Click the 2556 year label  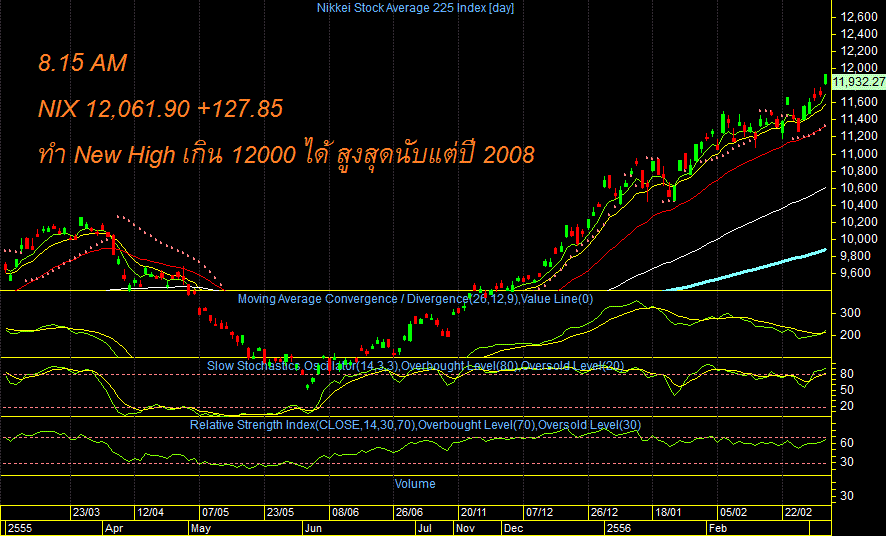618,528
